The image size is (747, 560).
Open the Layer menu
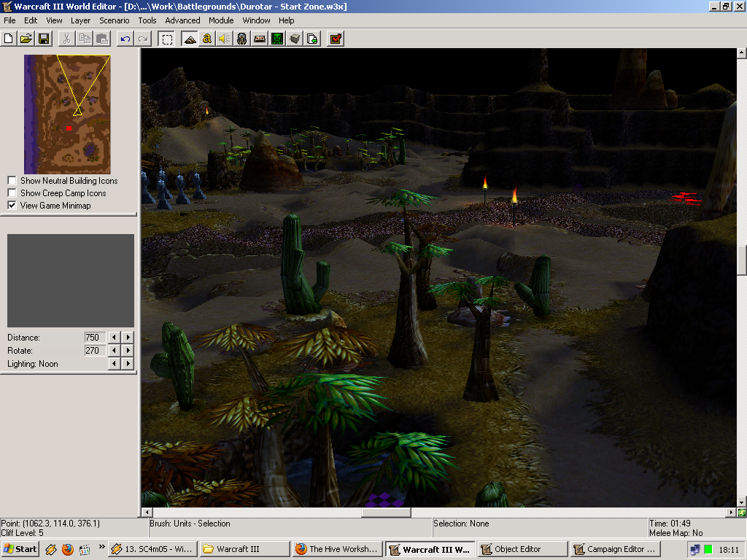(80, 20)
